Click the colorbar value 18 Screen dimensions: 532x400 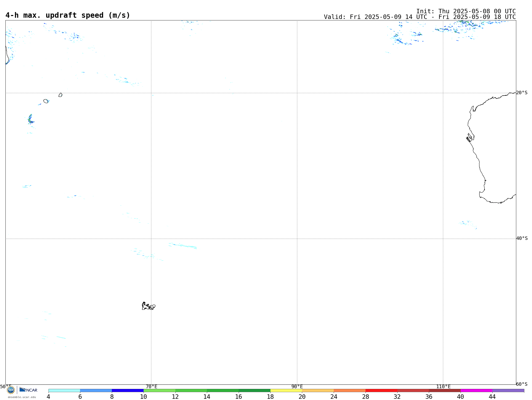point(270,397)
